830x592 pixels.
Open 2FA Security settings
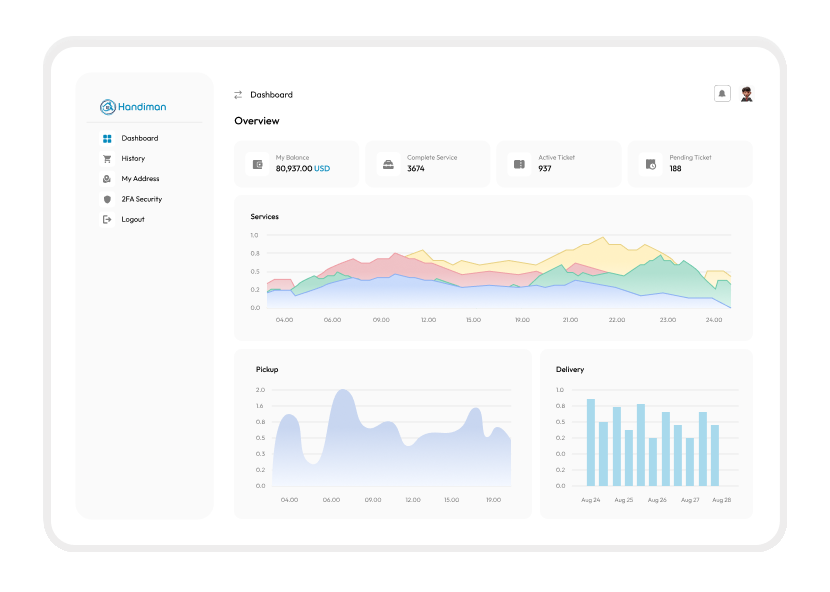coord(141,199)
